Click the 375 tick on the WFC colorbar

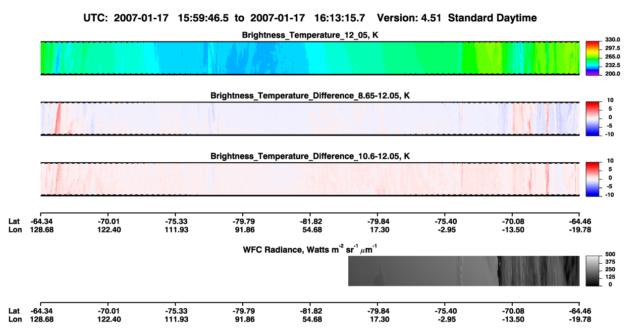pos(610,262)
